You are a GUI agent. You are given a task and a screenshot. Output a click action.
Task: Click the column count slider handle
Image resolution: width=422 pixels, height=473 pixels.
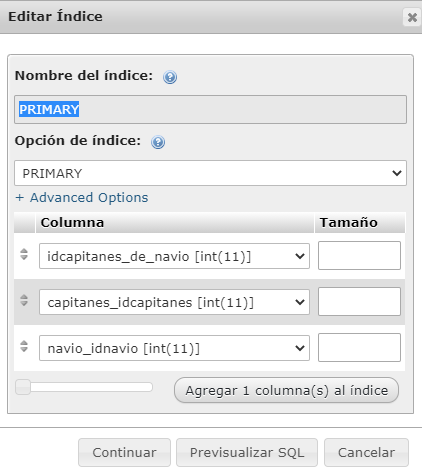click(x=23, y=387)
